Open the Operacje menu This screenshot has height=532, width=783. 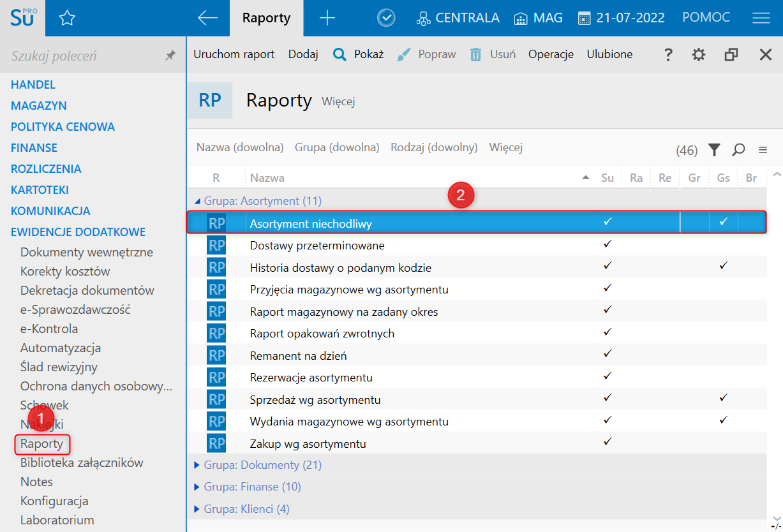click(x=551, y=54)
